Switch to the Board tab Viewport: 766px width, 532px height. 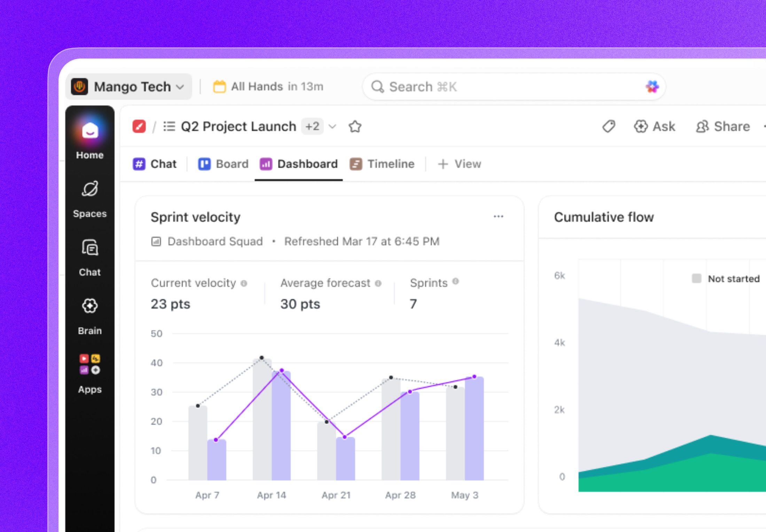224,164
